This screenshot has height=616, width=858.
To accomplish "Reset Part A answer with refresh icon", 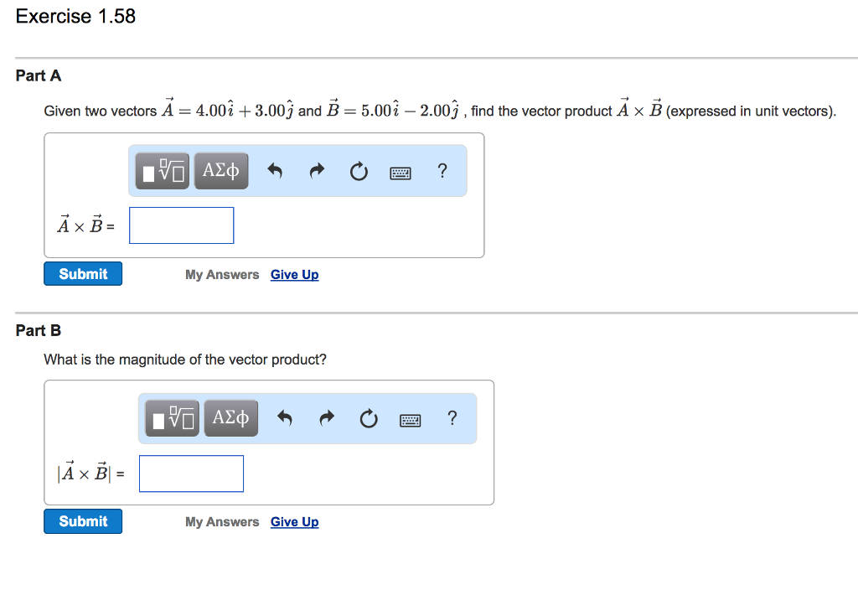I will click(x=359, y=171).
